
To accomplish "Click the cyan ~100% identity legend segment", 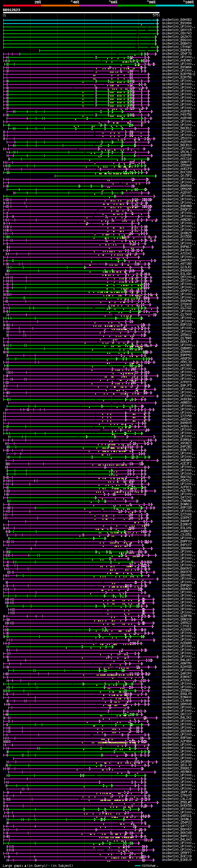I will [x=175, y=6].
